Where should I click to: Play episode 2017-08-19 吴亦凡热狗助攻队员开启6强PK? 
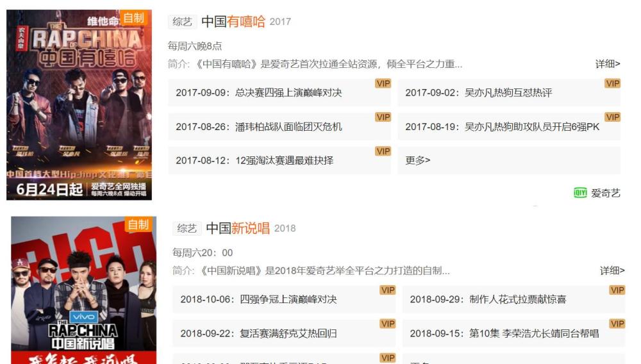(509, 127)
